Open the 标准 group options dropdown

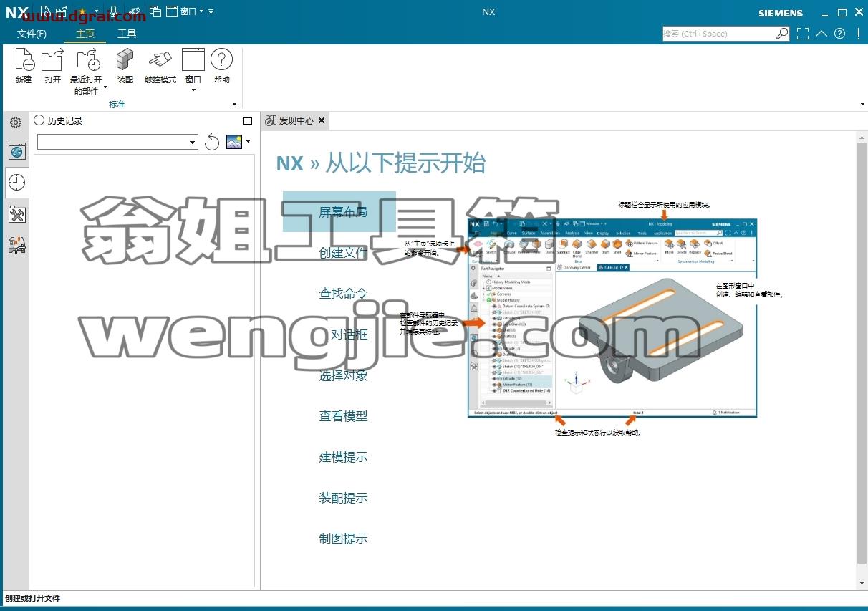(234, 105)
